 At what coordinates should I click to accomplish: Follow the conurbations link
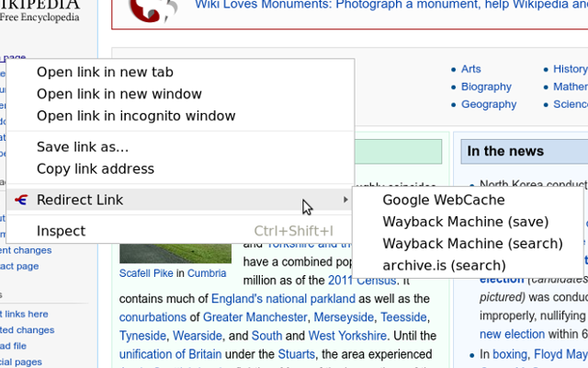tap(153, 316)
